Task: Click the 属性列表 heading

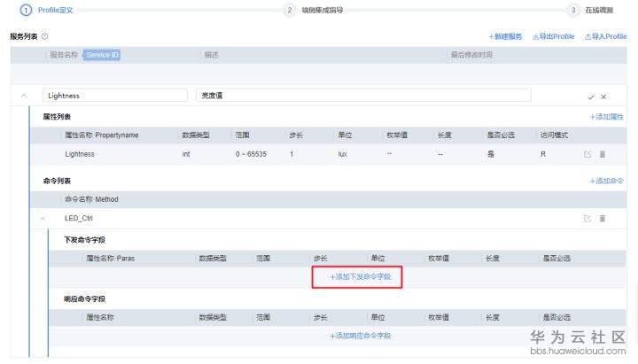Action: click(57, 117)
